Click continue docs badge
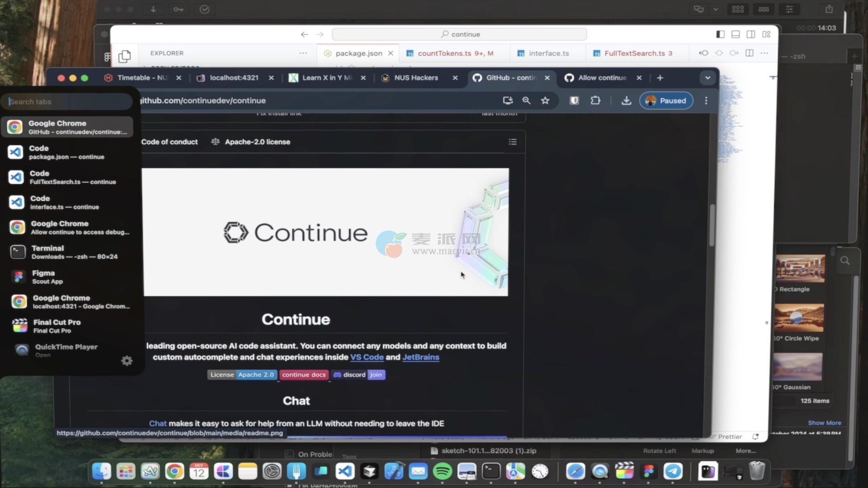 (x=304, y=375)
